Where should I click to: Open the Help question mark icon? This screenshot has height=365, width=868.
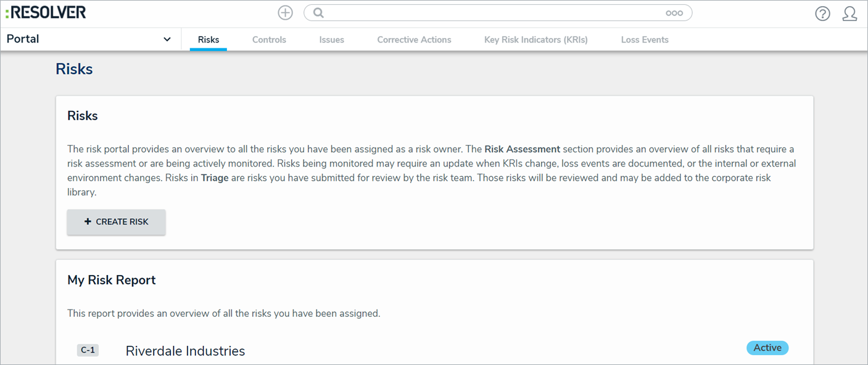click(x=822, y=14)
